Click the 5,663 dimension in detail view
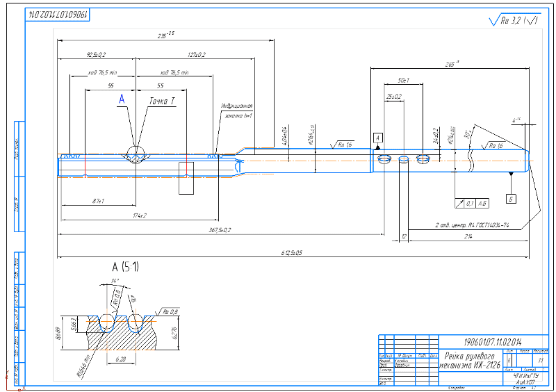The width and height of the screenshot is (556, 392). (x=74, y=324)
